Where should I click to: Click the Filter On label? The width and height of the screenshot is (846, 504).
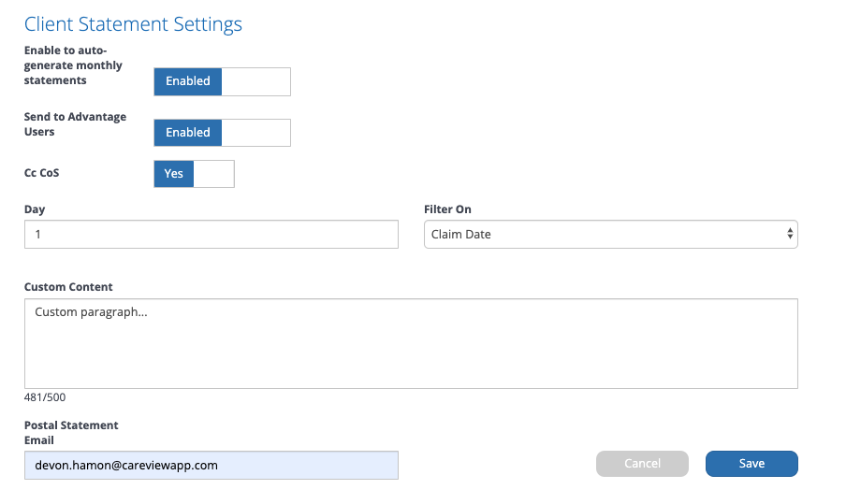tap(447, 209)
